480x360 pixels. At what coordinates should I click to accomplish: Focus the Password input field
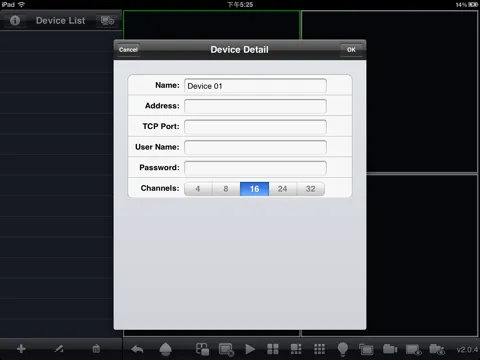(255, 168)
